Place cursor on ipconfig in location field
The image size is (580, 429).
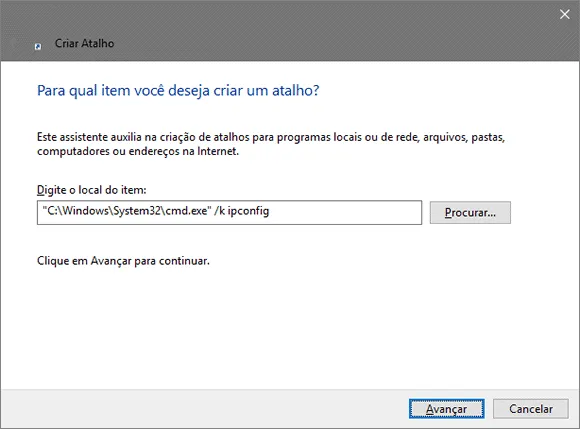pos(248,211)
